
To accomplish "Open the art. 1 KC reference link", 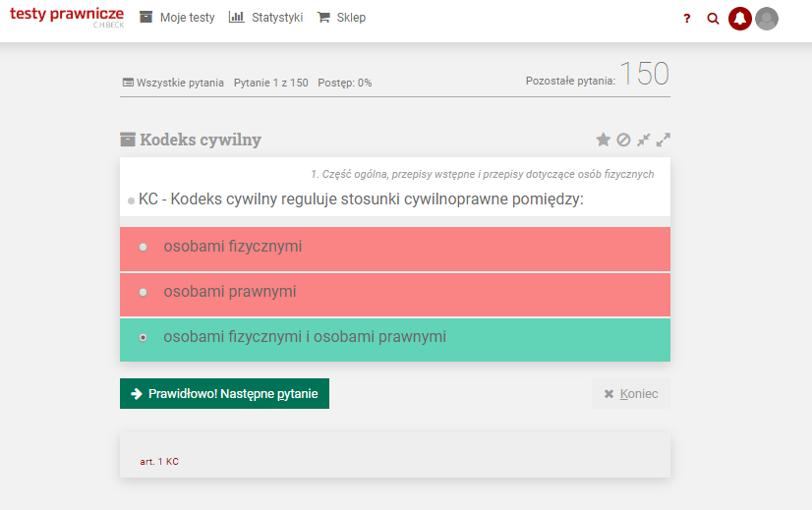I will tap(159, 461).
